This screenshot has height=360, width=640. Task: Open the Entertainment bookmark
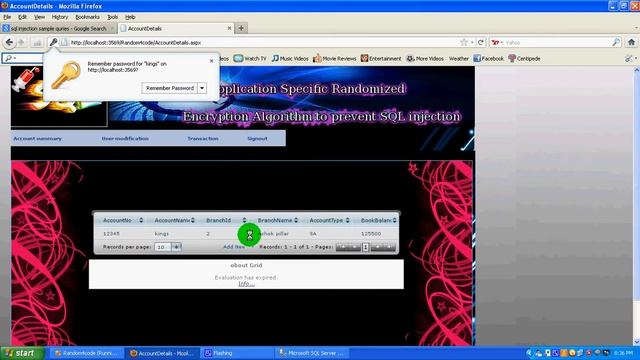[381, 58]
